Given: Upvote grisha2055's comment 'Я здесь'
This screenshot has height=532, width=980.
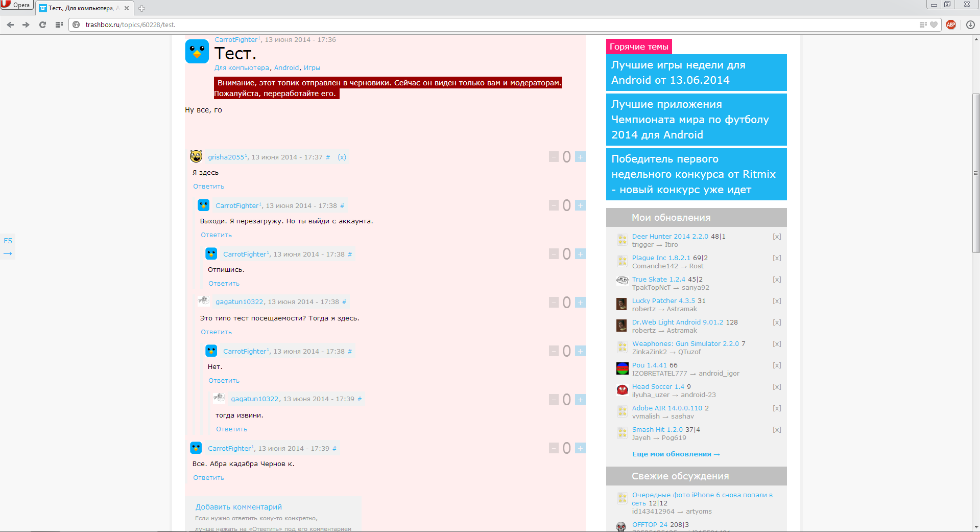Looking at the screenshot, I should point(580,157).
